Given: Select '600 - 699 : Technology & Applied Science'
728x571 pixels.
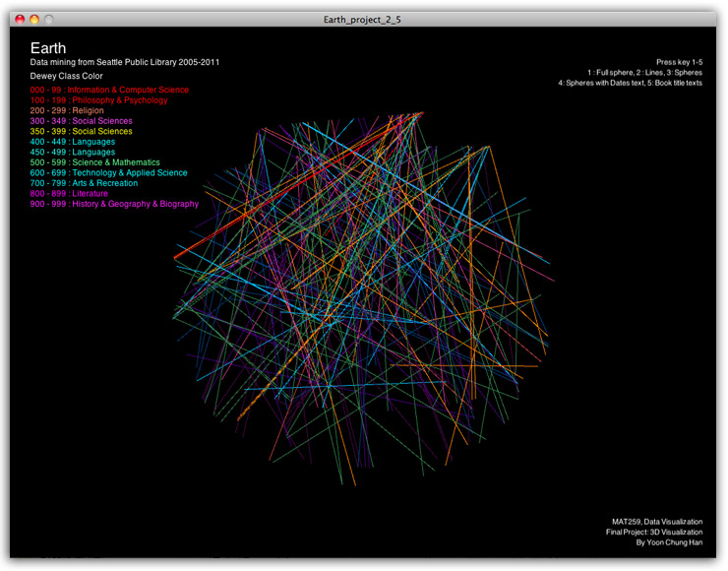Looking at the screenshot, I should pyautogui.click(x=108, y=173).
